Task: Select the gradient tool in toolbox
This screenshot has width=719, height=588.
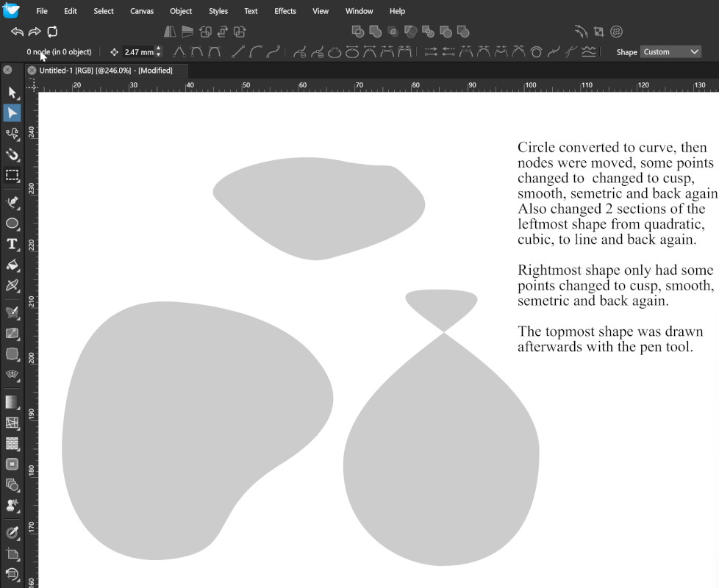Action: 12,402
